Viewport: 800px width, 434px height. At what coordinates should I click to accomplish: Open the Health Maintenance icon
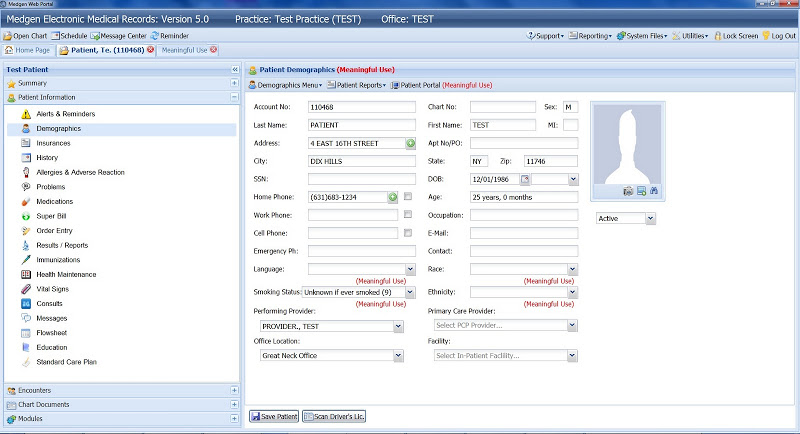pyautogui.click(x=26, y=274)
